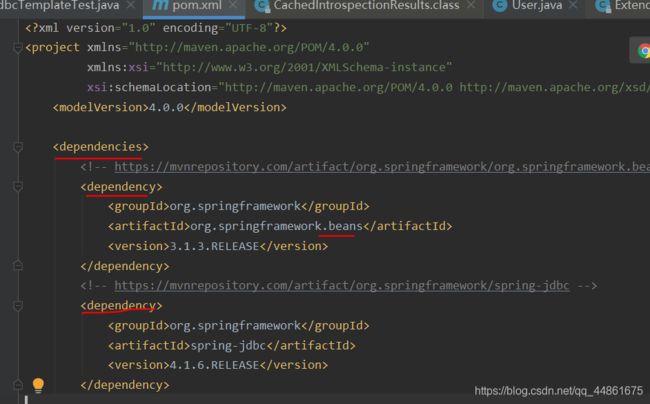Open mvnrepository link for org.springframework.beans
Screen dimensions: 650x404
(x=382, y=167)
